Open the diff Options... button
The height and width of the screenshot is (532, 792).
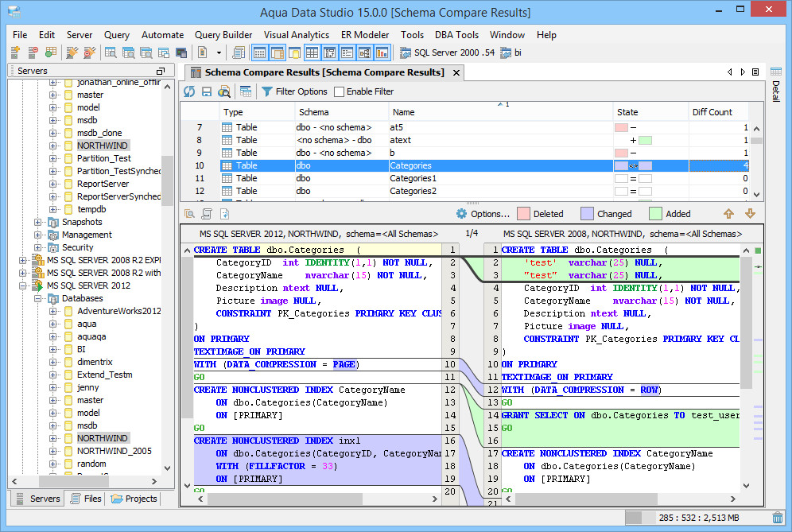[x=483, y=214]
